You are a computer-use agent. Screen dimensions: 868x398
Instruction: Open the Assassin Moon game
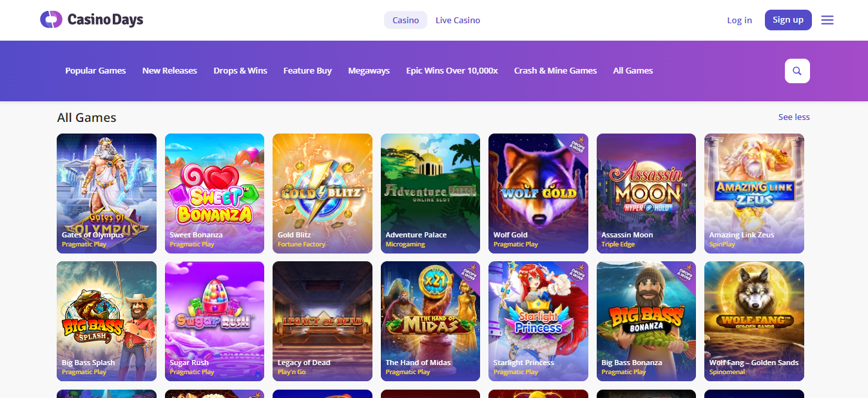click(646, 194)
